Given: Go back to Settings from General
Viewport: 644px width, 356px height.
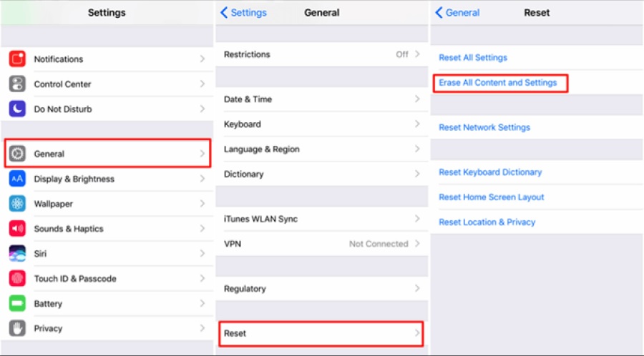Looking at the screenshot, I should coord(243,13).
